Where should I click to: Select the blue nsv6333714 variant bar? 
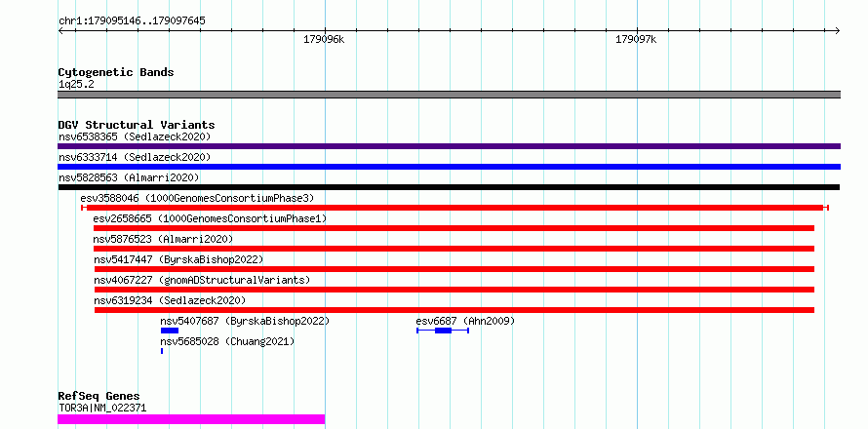[x=449, y=167]
